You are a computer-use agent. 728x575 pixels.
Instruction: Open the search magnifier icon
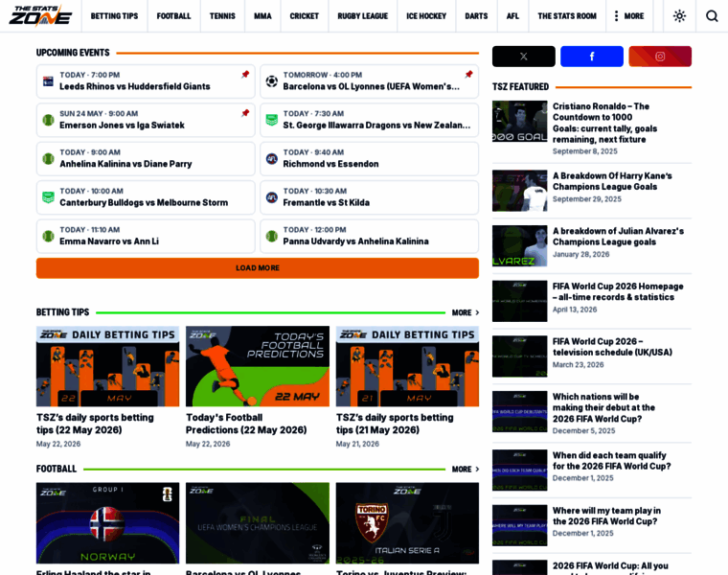tap(712, 16)
